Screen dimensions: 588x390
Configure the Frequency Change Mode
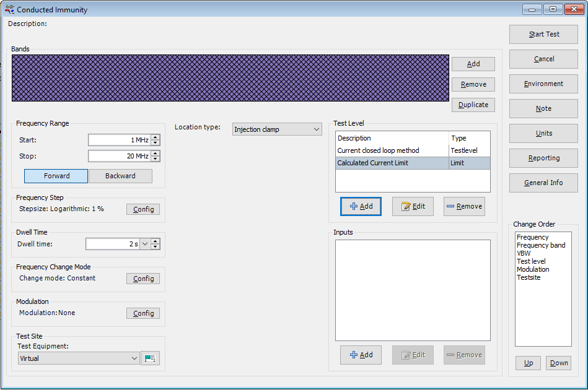tap(143, 279)
